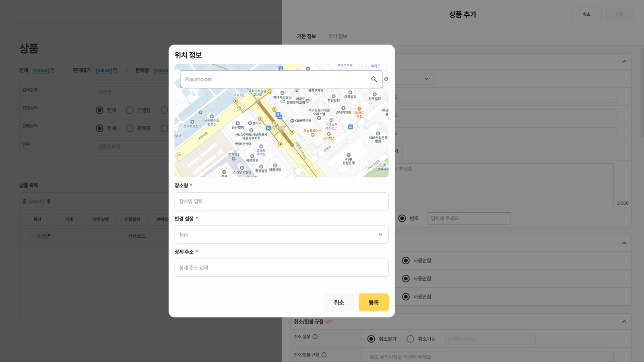Click the 글래드 여의도 hotel marker

tap(261, 146)
